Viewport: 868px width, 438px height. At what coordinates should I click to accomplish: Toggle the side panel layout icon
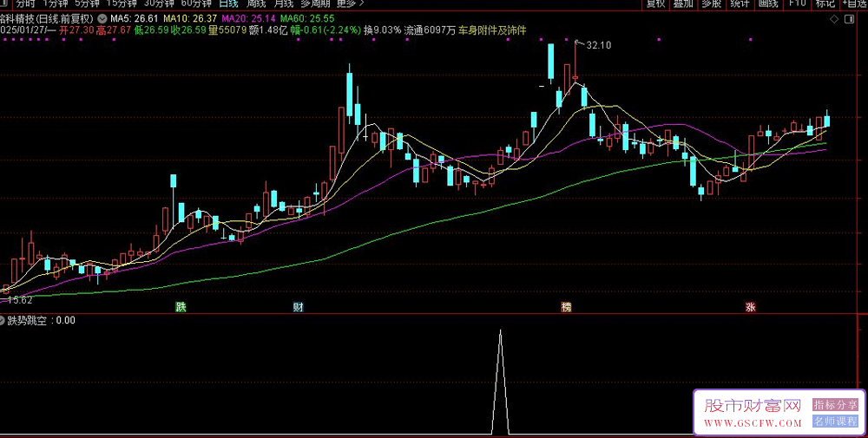(x=850, y=20)
